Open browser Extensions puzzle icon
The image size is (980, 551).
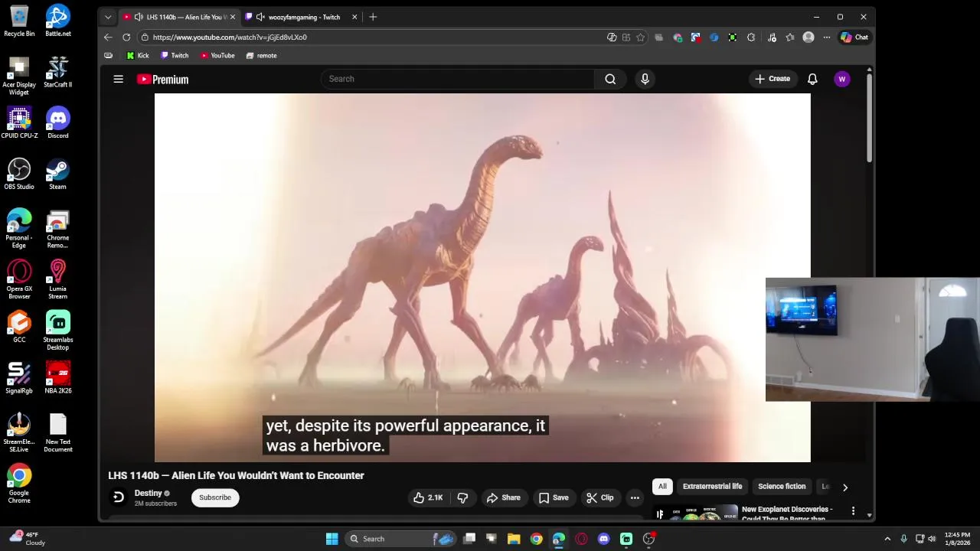point(751,37)
